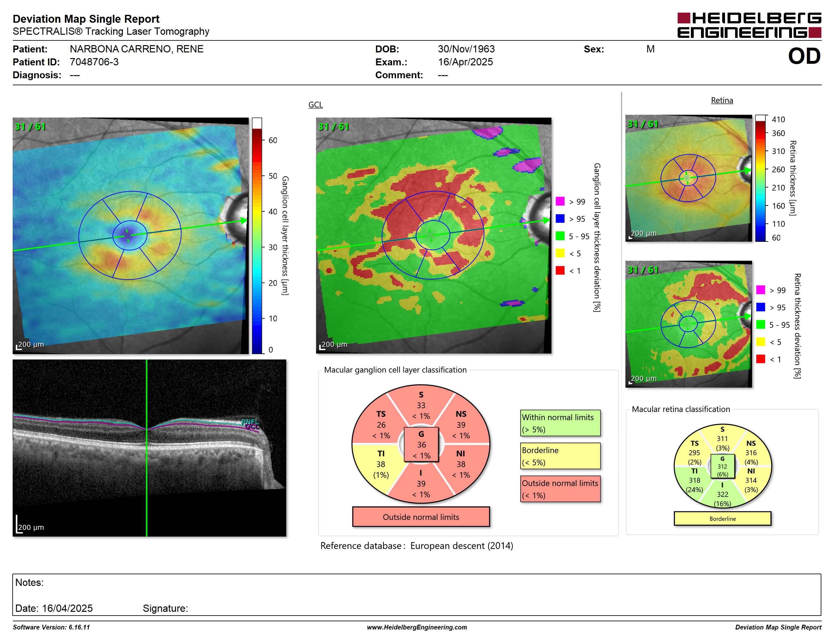Click the retina thickness color scale bar

760,178
